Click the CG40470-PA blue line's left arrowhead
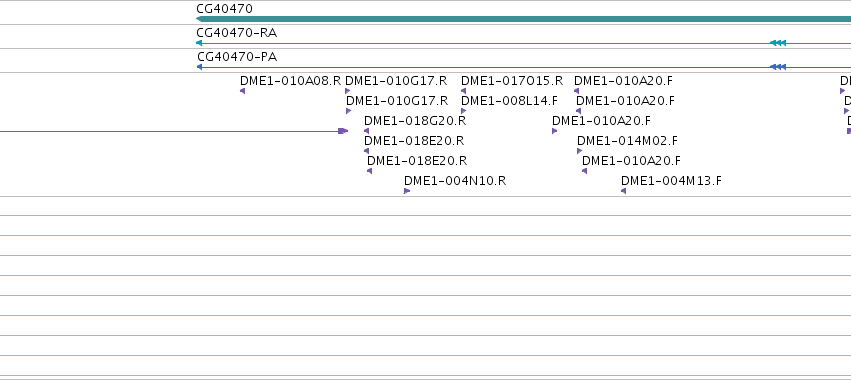The width and height of the screenshot is (851, 380). pos(199,67)
